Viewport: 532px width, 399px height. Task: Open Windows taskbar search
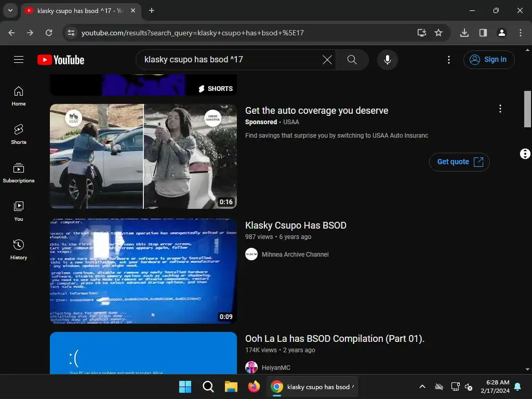coord(208,387)
